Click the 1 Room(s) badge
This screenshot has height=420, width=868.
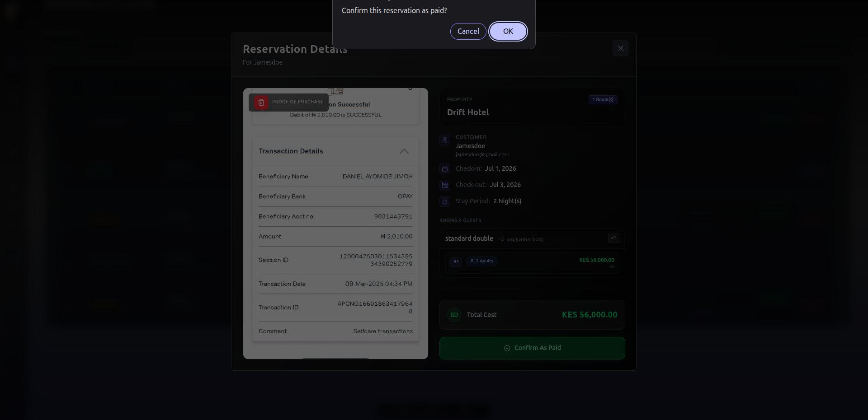click(603, 99)
